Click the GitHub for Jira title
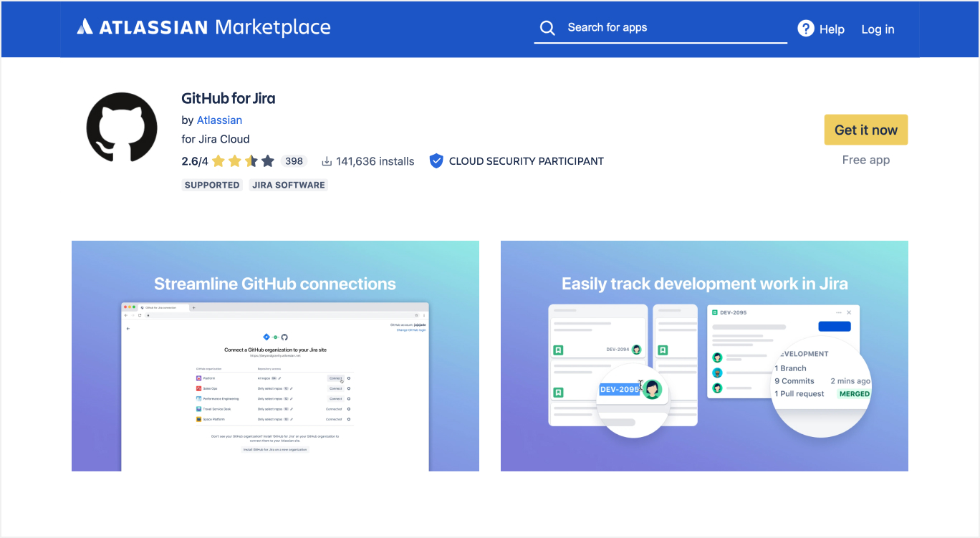 (229, 98)
